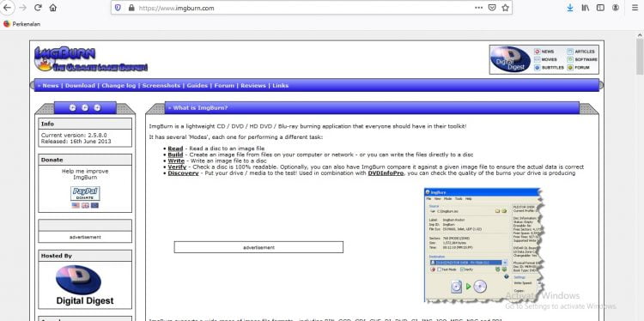The height and width of the screenshot is (321, 644).
Task: Follow the Read mode link
Action: pyautogui.click(x=175, y=148)
